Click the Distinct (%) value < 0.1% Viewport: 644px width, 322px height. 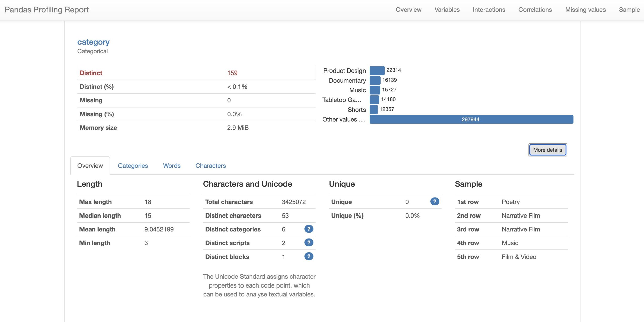pyautogui.click(x=237, y=87)
